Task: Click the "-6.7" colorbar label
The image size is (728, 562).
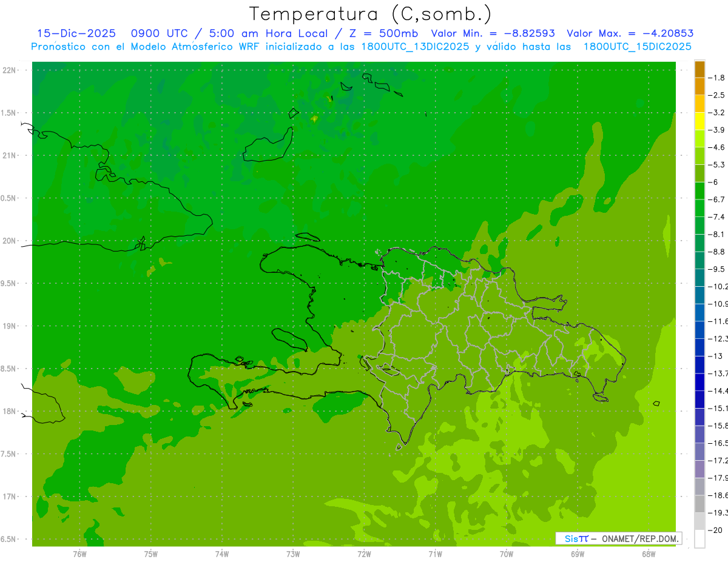Action: (717, 199)
